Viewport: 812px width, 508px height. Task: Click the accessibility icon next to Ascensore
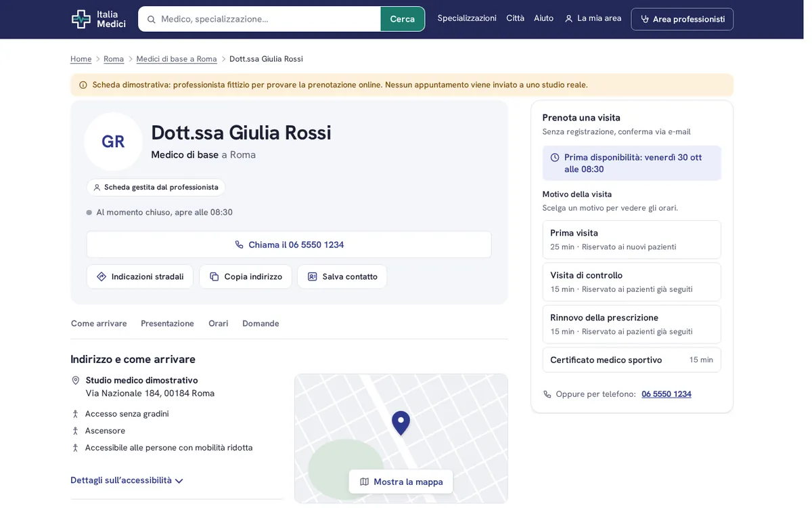click(x=76, y=431)
